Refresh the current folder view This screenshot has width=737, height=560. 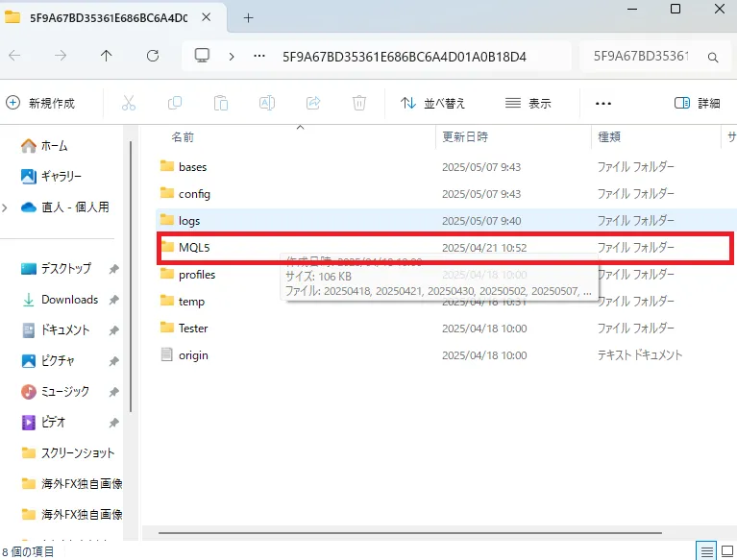153,56
